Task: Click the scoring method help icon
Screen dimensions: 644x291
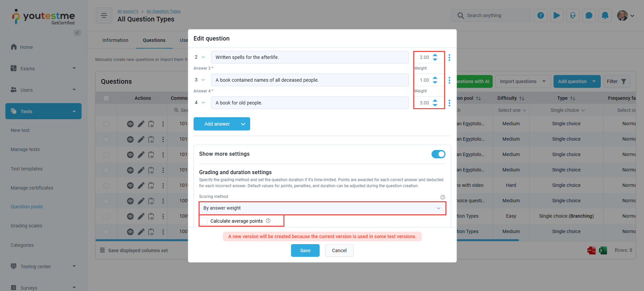Action: click(x=443, y=197)
